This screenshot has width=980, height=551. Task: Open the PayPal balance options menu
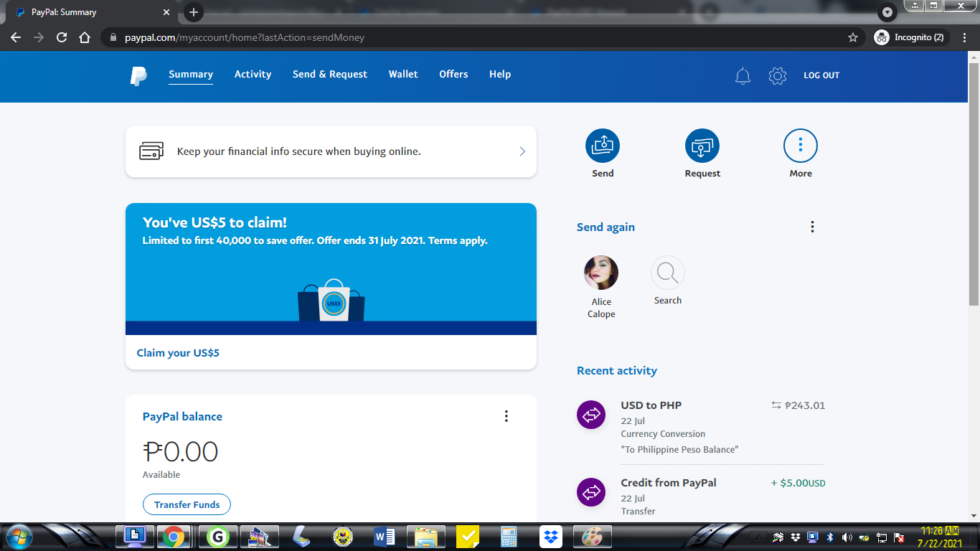click(506, 416)
